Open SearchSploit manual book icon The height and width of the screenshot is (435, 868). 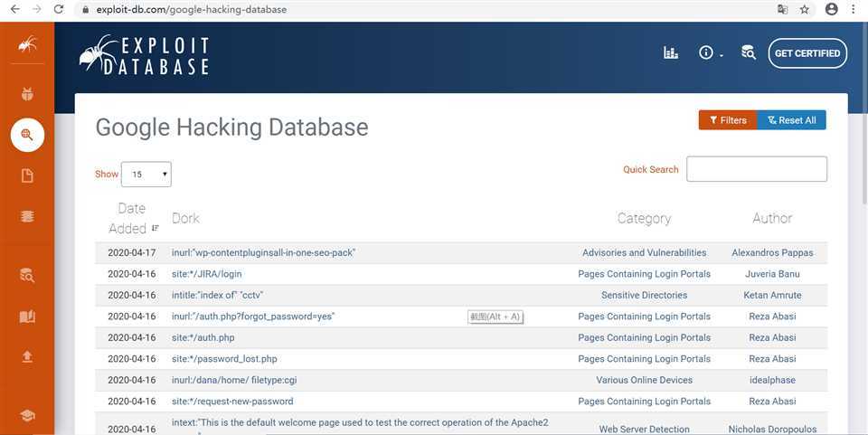pos(27,317)
